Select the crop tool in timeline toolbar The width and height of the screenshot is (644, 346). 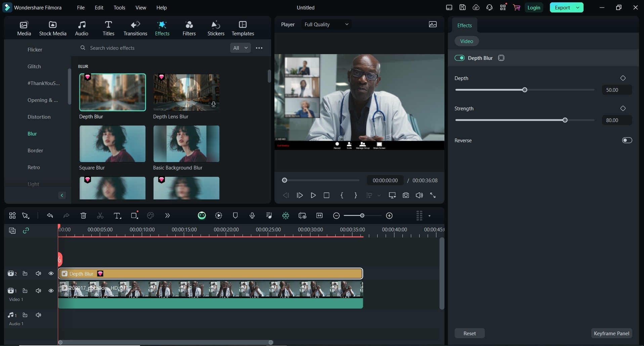pyautogui.click(x=134, y=216)
